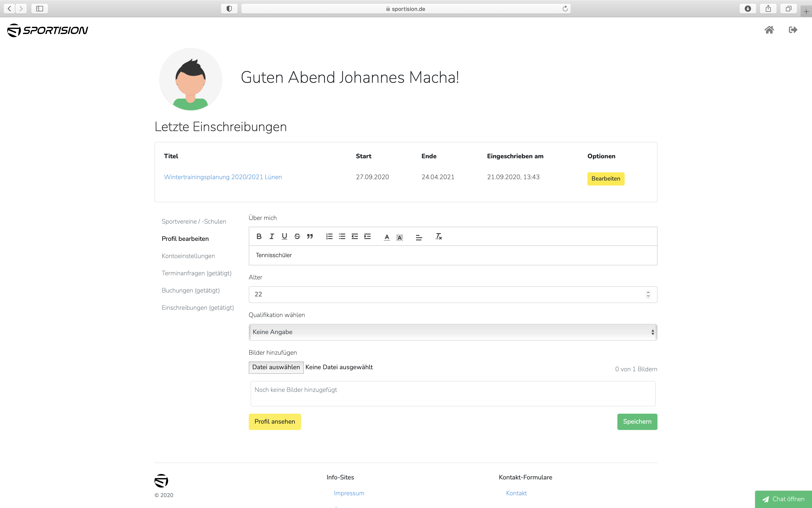The width and height of the screenshot is (812, 508).
Task: Toggle bold formatting in editor
Action: pos(259,237)
